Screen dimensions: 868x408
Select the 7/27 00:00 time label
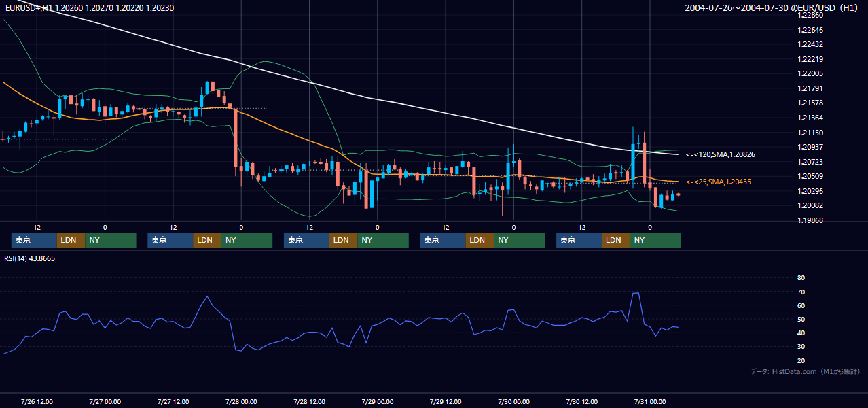click(105, 402)
